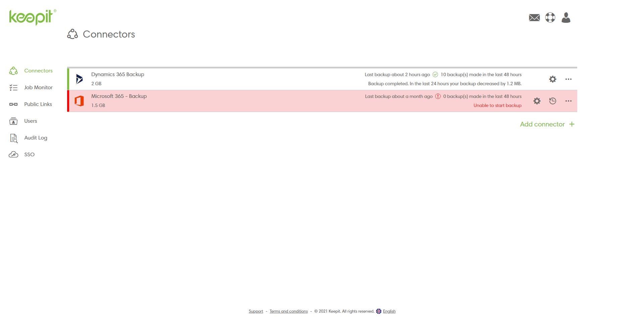Click the Dynamics 365 connector logo
The width and height of the screenshot is (644, 325).
pyautogui.click(x=79, y=79)
